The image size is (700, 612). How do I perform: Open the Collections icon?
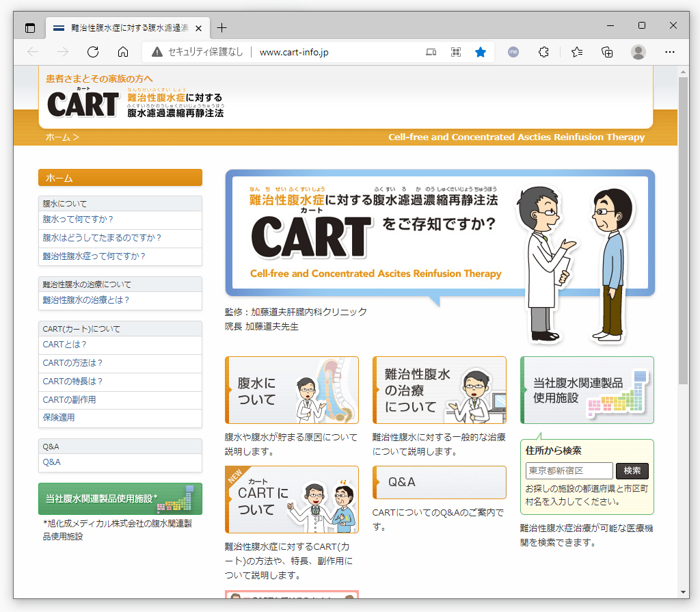click(x=607, y=52)
